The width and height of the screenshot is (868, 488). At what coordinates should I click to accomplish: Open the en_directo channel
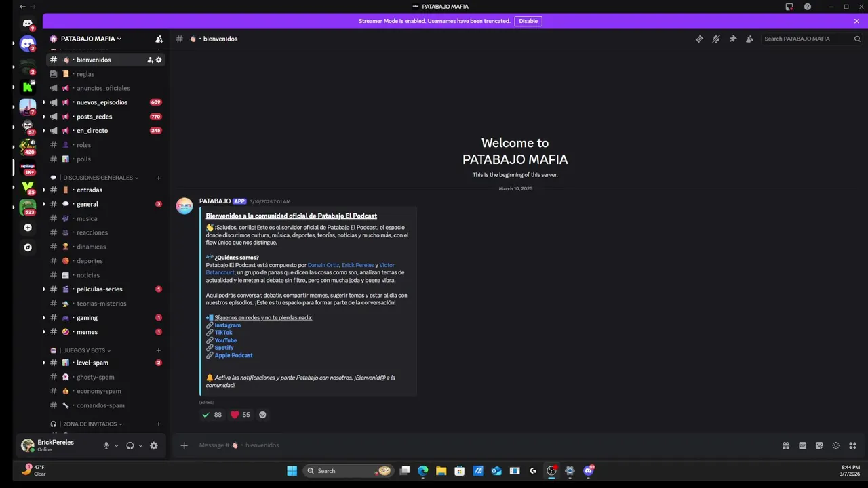coord(105,131)
